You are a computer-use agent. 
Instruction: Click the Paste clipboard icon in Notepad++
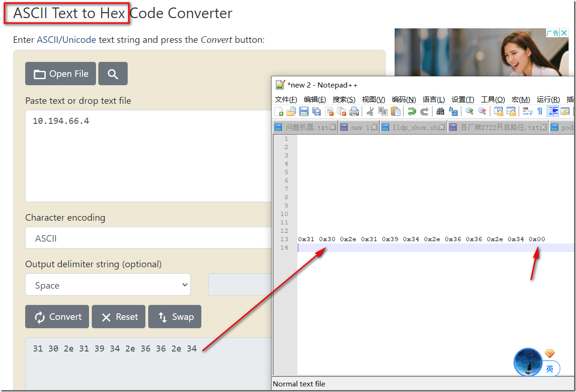(396, 111)
